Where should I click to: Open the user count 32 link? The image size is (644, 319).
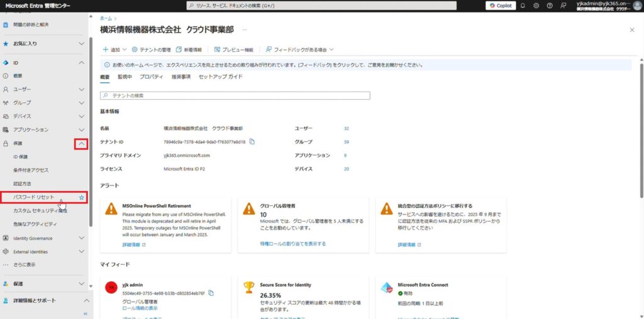coord(347,128)
